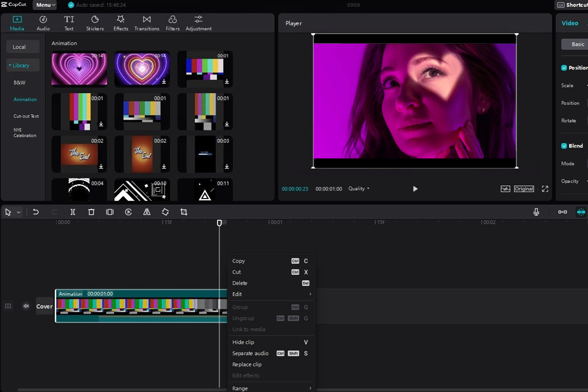Click the Freeze frame tool icon
The width and height of the screenshot is (588, 392).
(x=110, y=212)
